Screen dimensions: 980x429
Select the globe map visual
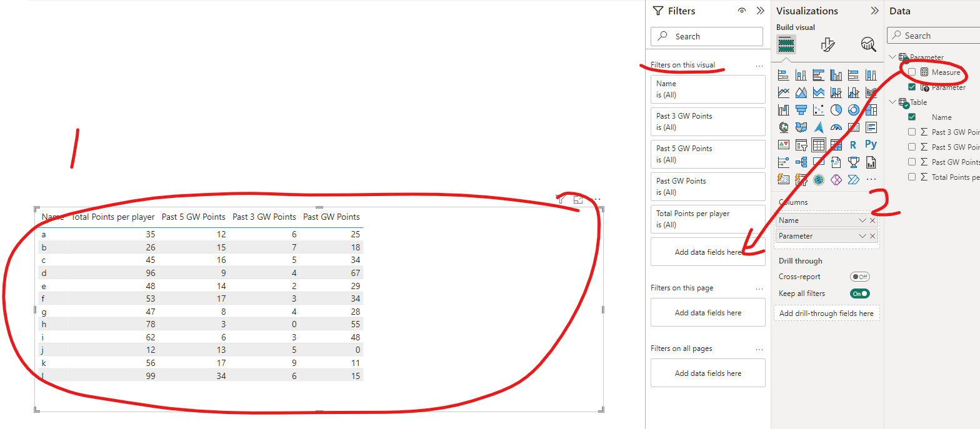[x=783, y=127]
